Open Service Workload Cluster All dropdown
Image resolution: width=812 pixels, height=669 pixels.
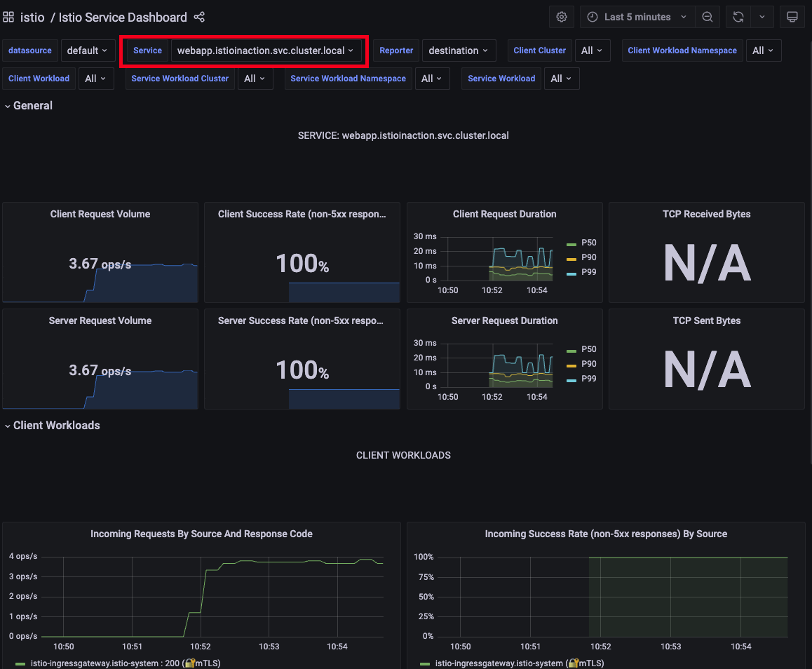[x=255, y=78]
